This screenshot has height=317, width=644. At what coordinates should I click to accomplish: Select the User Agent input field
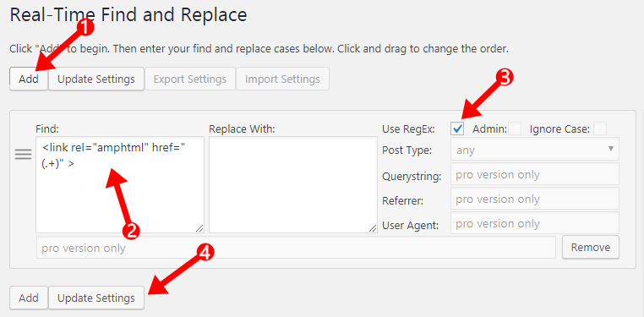(535, 223)
